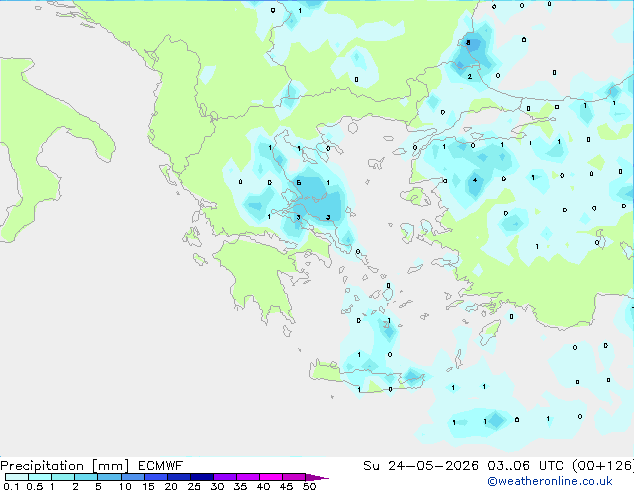
Task: Pick the 25–30 mm navy legend swatch
Action: [202, 477]
